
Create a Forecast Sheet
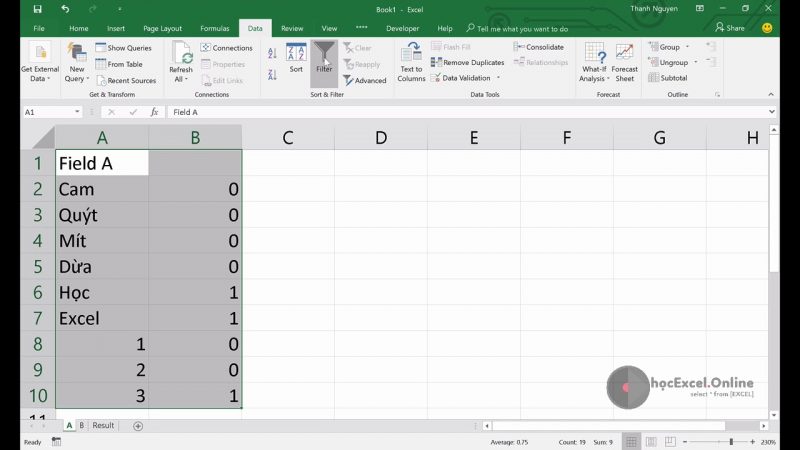pyautogui.click(x=624, y=62)
